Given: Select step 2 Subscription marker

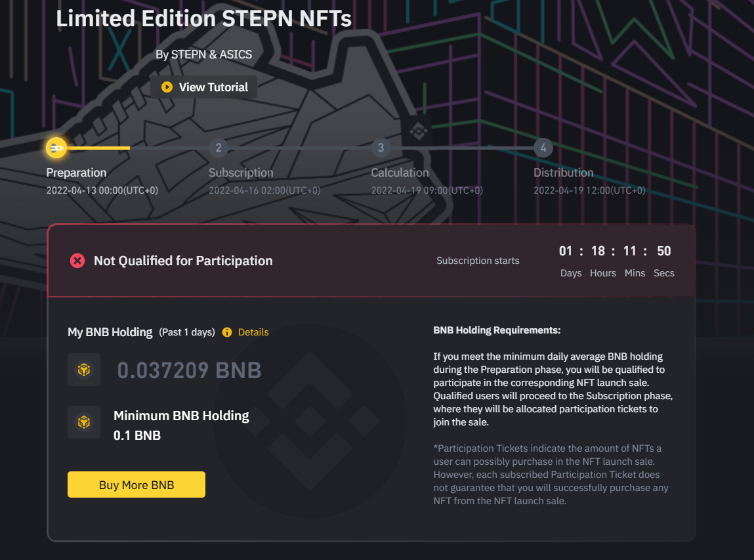Looking at the screenshot, I should 219,148.
